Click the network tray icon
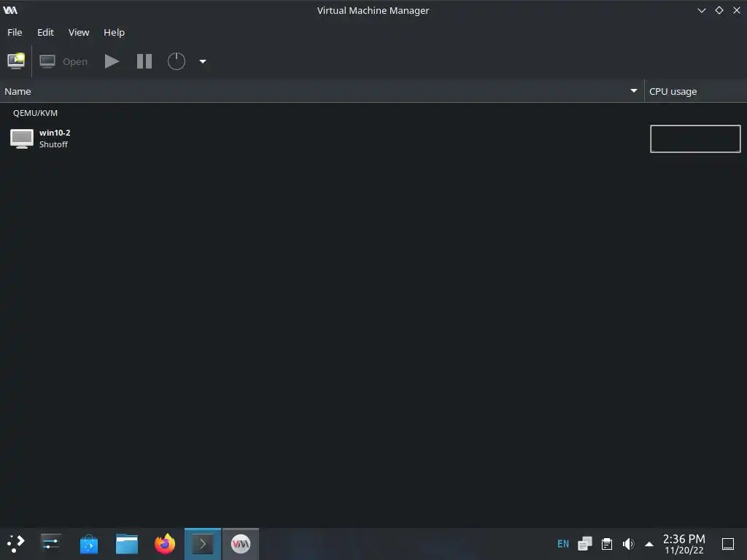 click(x=585, y=544)
